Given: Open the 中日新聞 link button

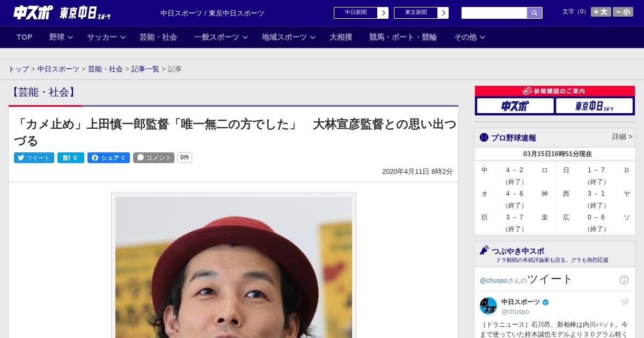Looking at the screenshot, I should pos(356,13).
